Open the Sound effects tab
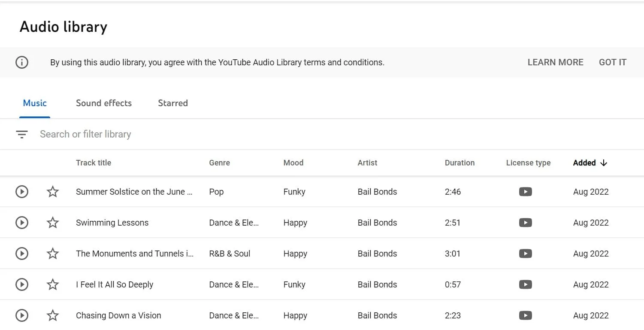This screenshot has height=330, width=644. (104, 103)
